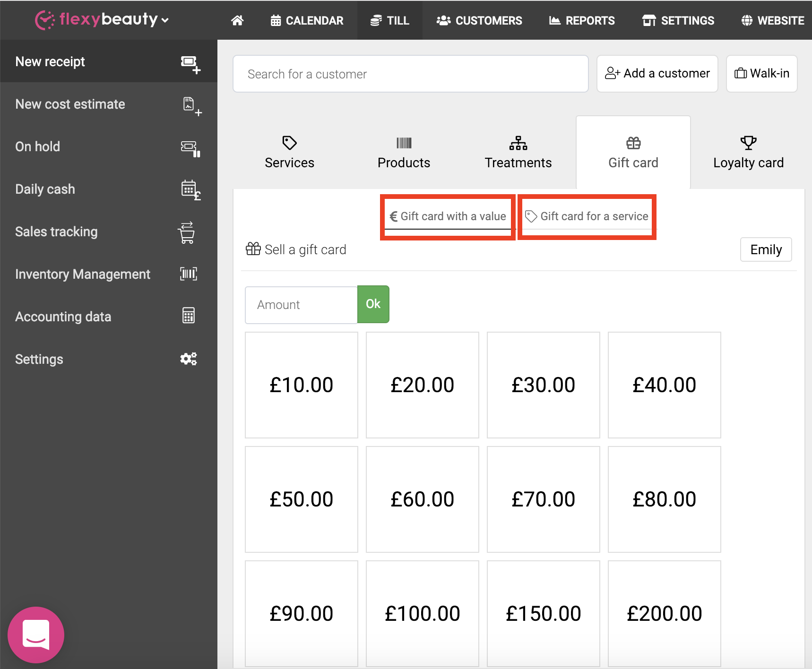This screenshot has width=812, height=669.
Task: Focus the Search for a customer field
Action: pyautogui.click(x=411, y=74)
